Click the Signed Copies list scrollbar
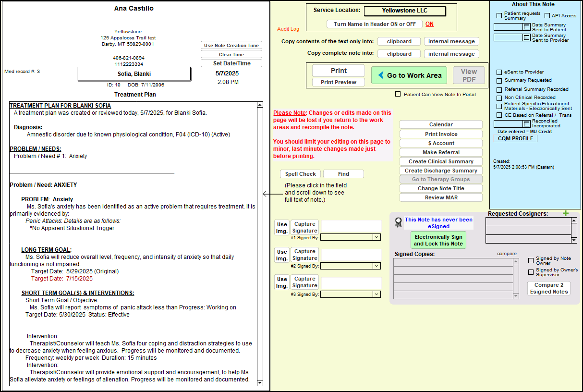 pyautogui.click(x=516, y=279)
